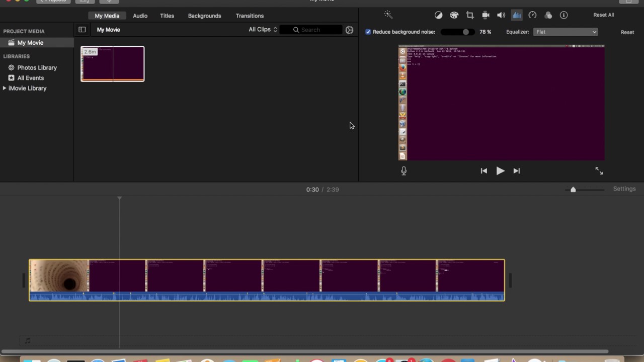Switch to Audio tab
This screenshot has height=362, width=644.
140,16
